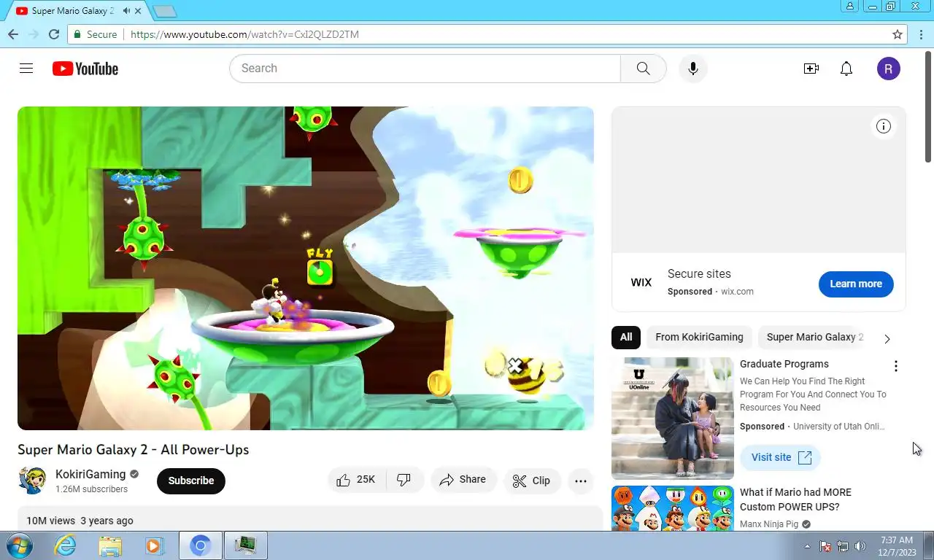The width and height of the screenshot is (934, 560).
Task: Click Visit site on Graduate Programs ad
Action: click(x=781, y=457)
